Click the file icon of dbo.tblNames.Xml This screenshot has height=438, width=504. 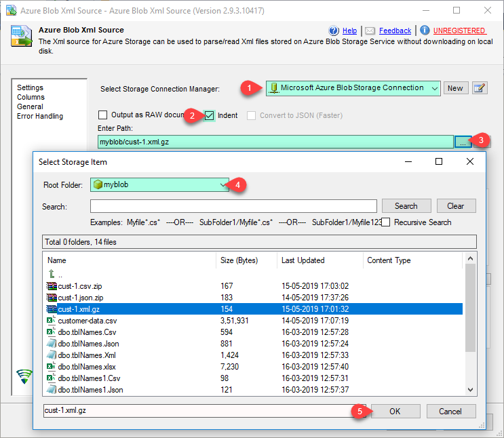52,355
